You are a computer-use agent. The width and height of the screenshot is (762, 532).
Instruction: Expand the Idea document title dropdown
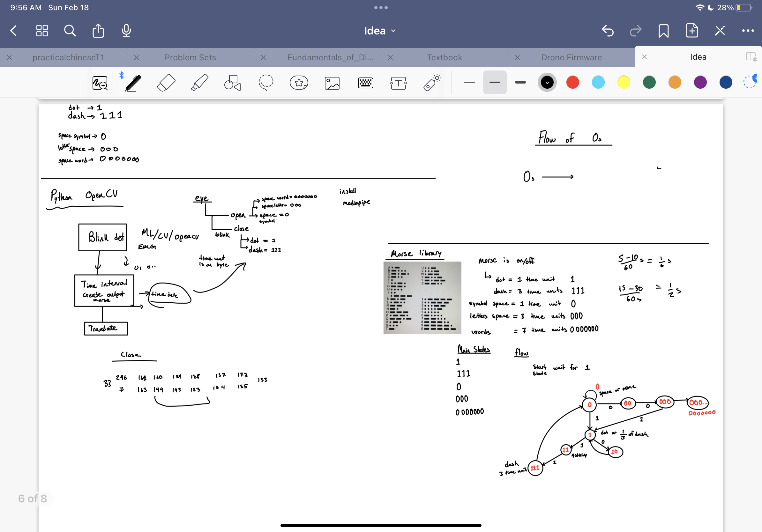[380, 31]
